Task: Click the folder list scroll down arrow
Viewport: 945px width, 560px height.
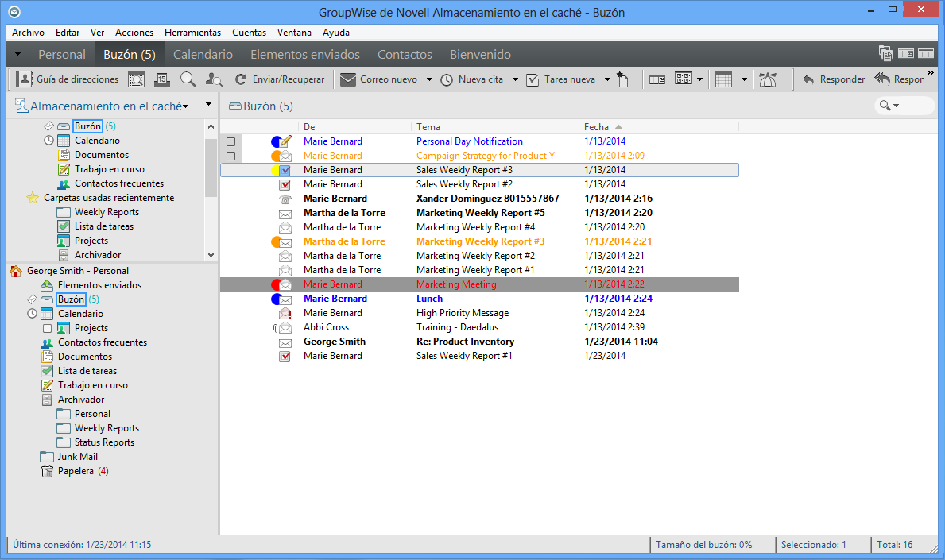Action: click(x=211, y=255)
